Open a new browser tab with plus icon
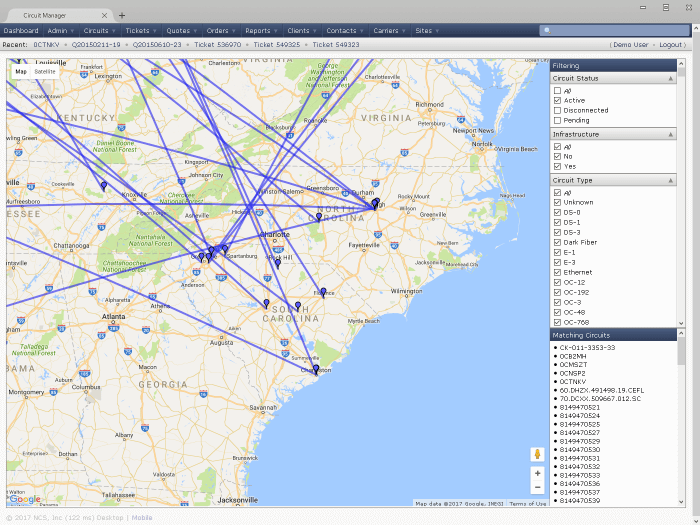 [122, 15]
